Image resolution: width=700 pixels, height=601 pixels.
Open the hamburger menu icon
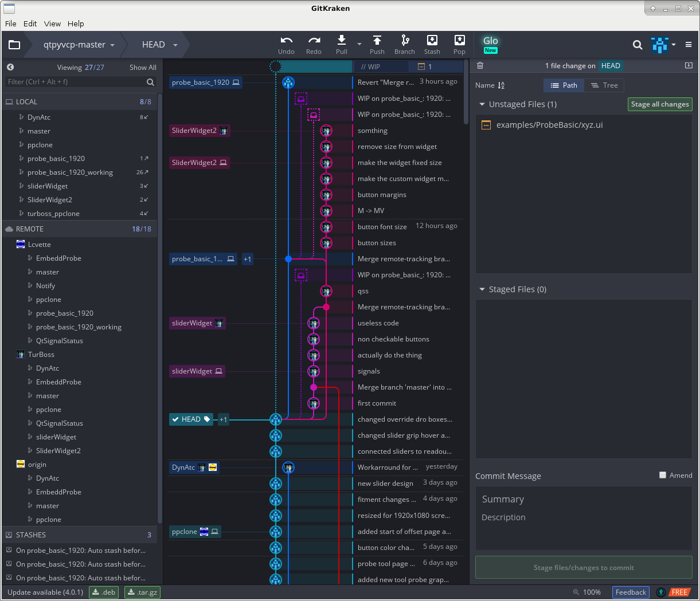click(x=689, y=45)
